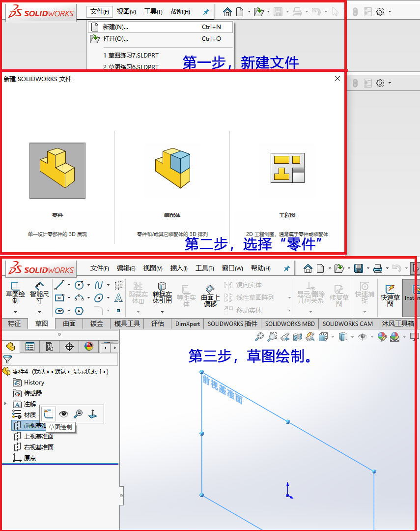
Task: Expand the 注解 annotations tree node
Action: pos(6,404)
